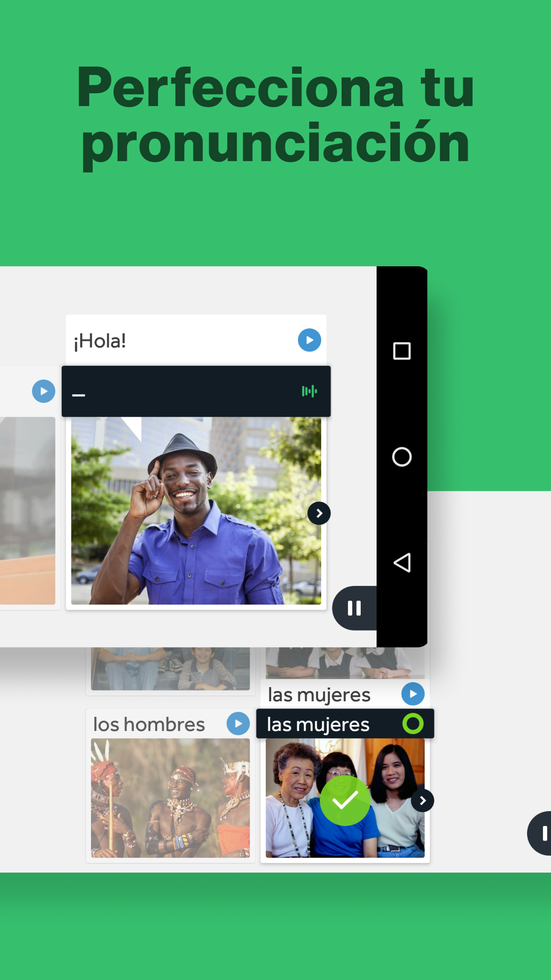The image size is (551, 980).
Task: Tap the dark las mujeres answer bar
Action: click(345, 723)
